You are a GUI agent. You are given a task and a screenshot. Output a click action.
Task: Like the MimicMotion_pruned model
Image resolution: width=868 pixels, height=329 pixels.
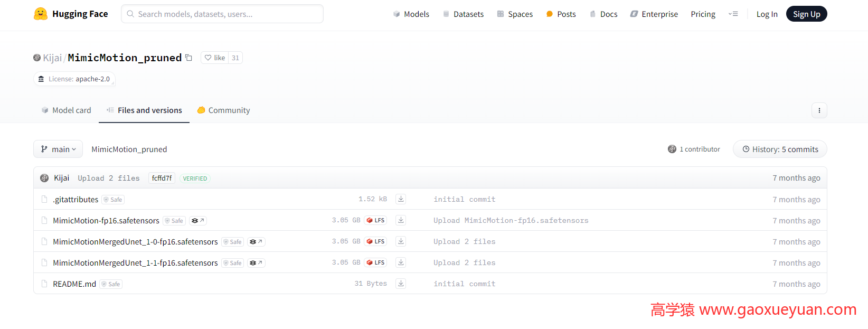tap(215, 58)
